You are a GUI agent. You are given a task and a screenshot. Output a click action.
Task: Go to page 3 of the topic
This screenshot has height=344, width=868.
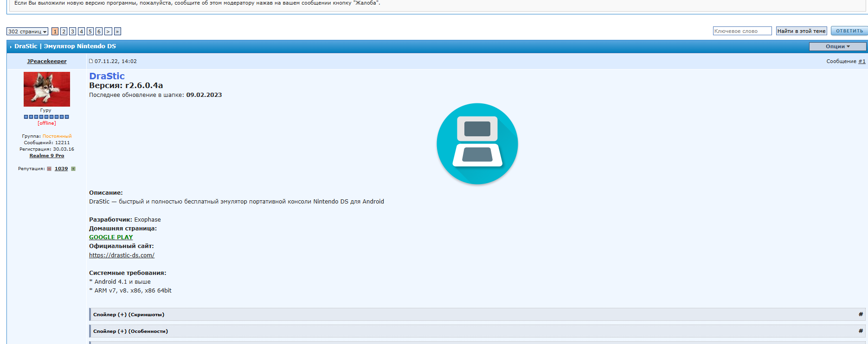[73, 32]
